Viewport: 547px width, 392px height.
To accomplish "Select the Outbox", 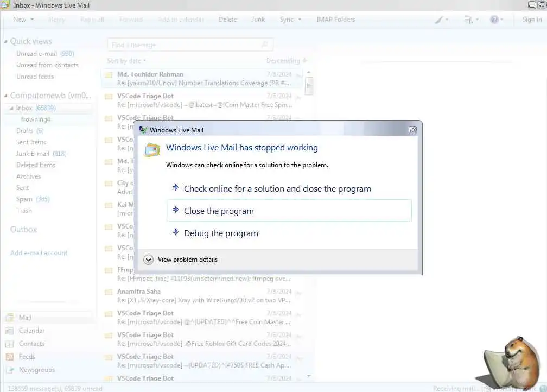I will point(23,230).
